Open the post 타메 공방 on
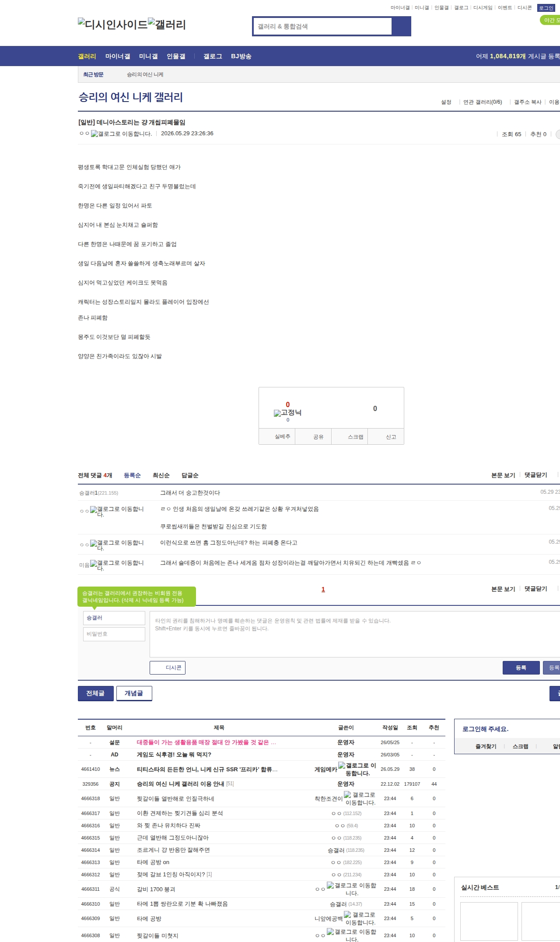The image size is (560, 942). tap(153, 862)
